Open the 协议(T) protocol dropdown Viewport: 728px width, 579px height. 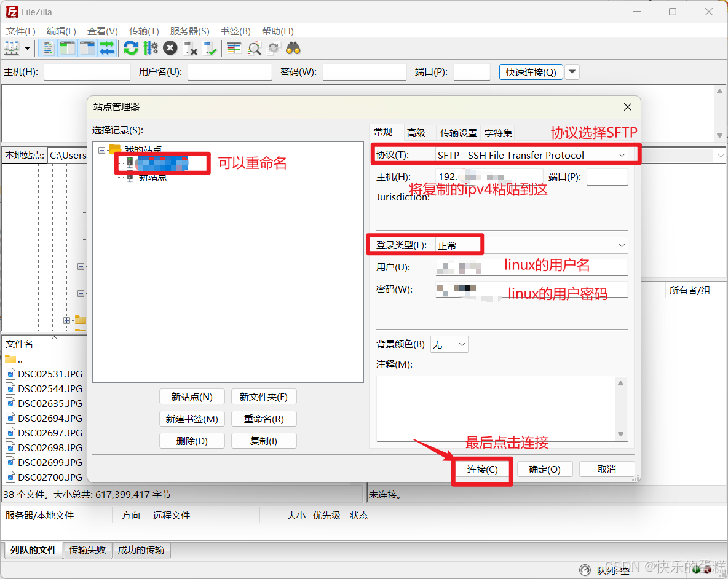click(x=532, y=155)
